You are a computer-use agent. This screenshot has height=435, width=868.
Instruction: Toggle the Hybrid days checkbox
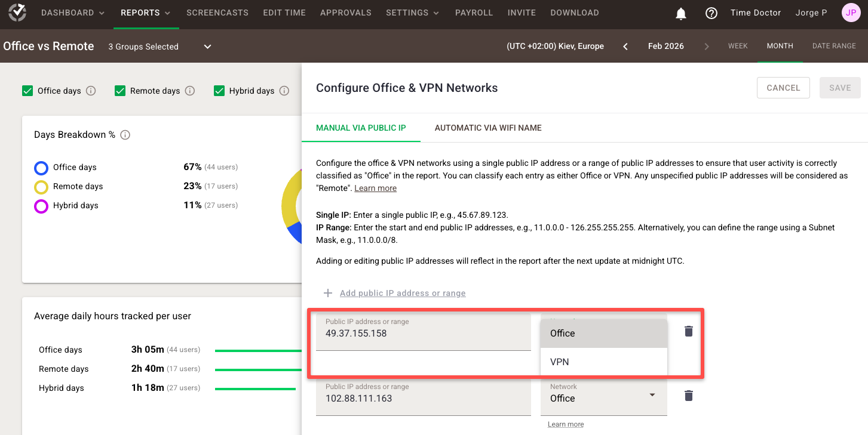pyautogui.click(x=219, y=91)
